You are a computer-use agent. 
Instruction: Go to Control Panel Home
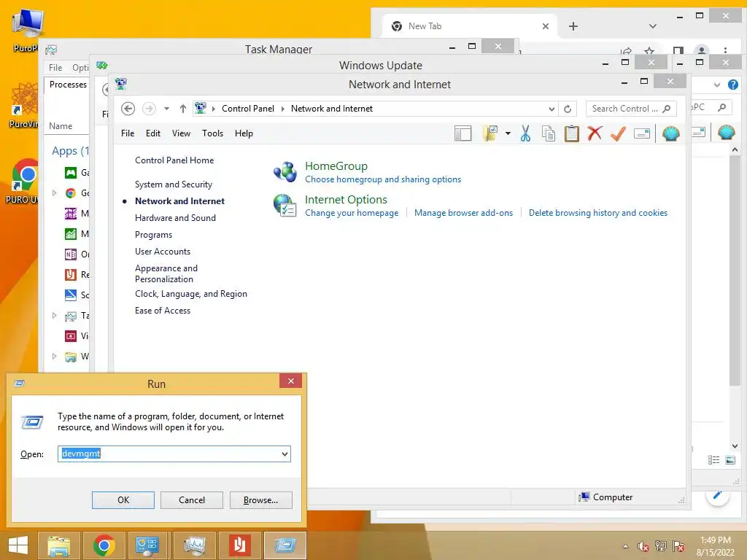click(174, 160)
